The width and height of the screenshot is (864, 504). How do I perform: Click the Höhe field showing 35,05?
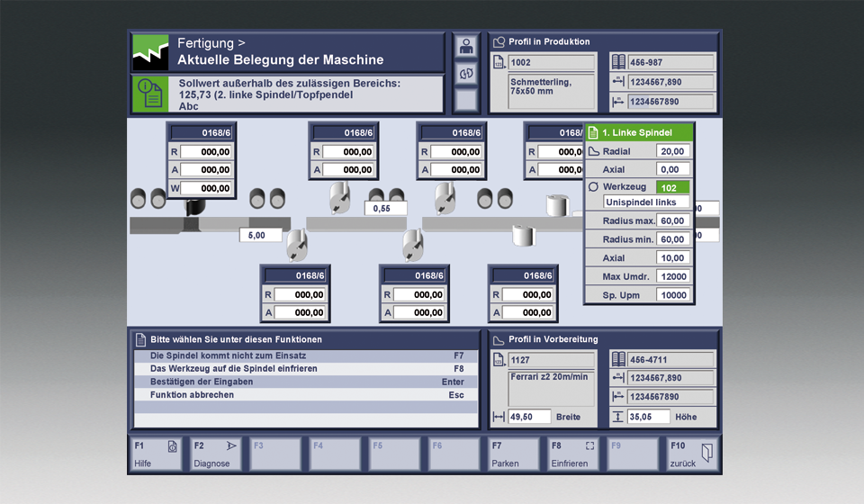click(649, 417)
